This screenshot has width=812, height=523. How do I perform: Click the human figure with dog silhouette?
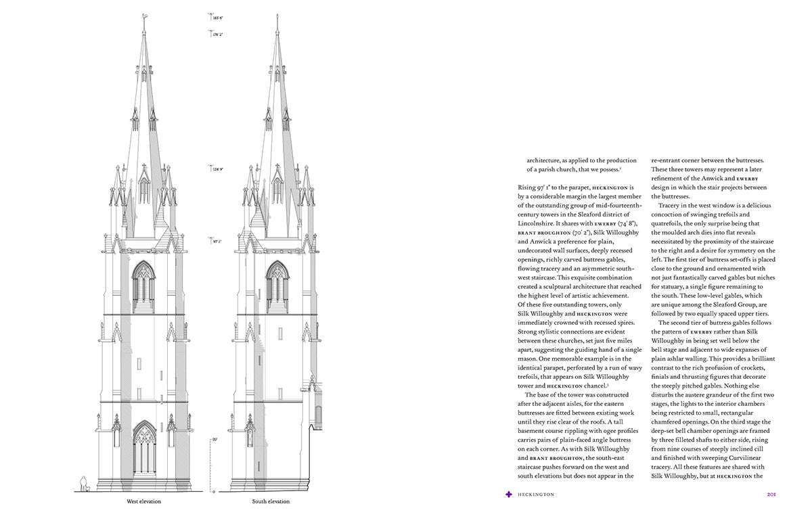(85, 484)
